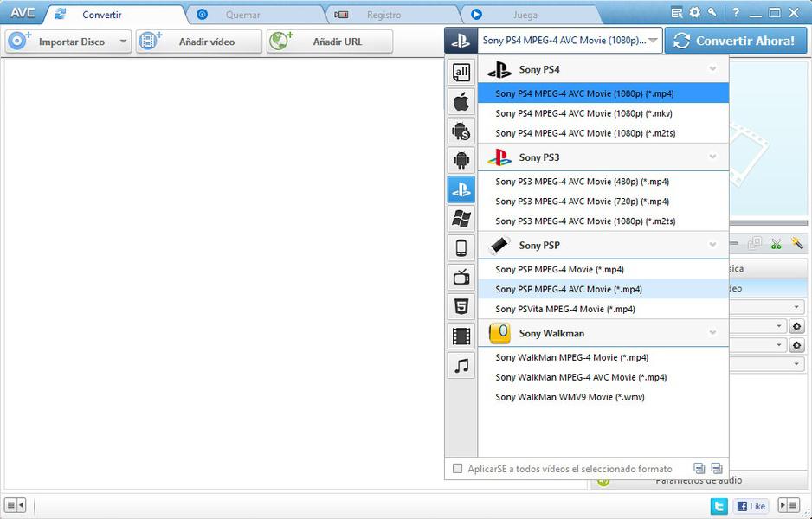
Task: Expand the Importar Disco dropdown arrow
Action: [122, 42]
